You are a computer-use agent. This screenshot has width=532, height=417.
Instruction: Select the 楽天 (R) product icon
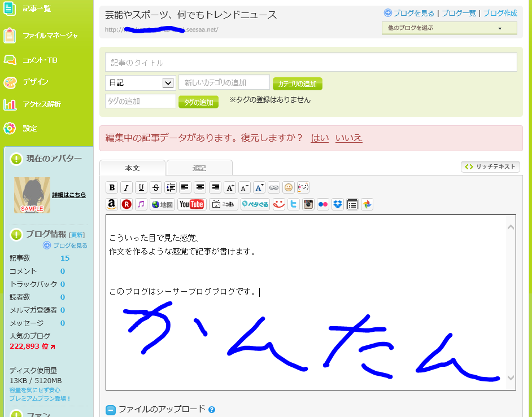click(x=126, y=204)
